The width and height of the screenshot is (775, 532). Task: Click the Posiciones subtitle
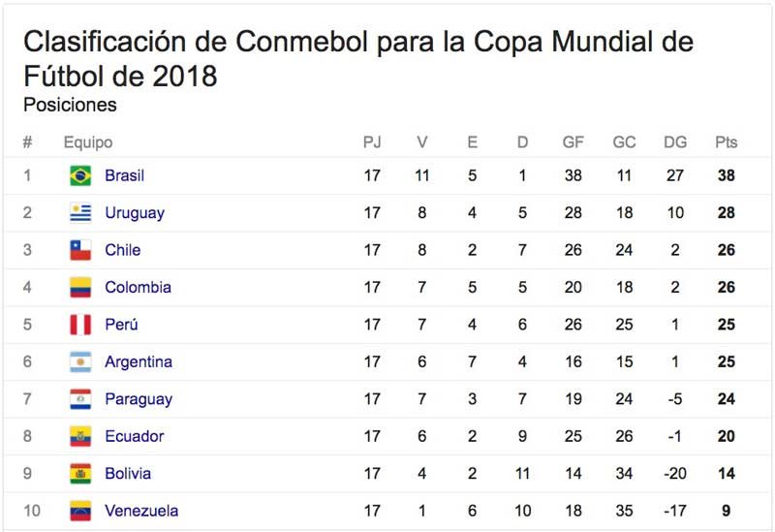click(70, 105)
